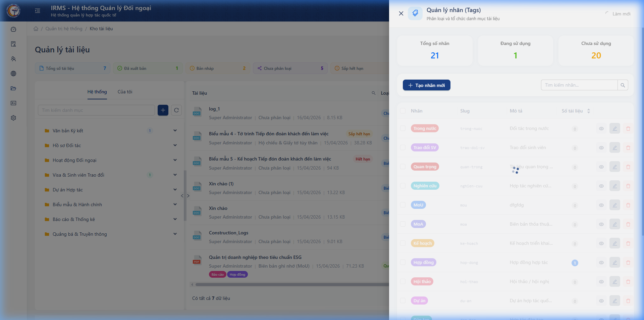Expand the Văn bản Ký kết folder

pos(175,131)
